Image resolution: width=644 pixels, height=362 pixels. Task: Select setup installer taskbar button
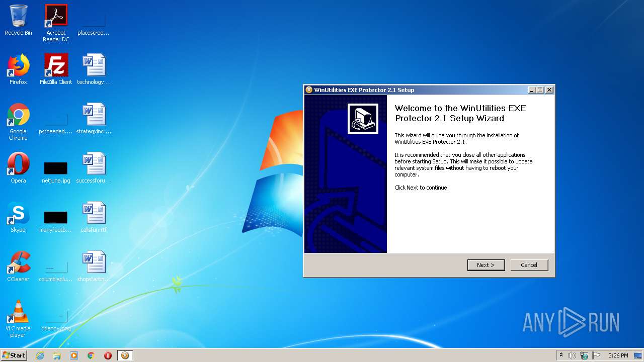[125, 355]
